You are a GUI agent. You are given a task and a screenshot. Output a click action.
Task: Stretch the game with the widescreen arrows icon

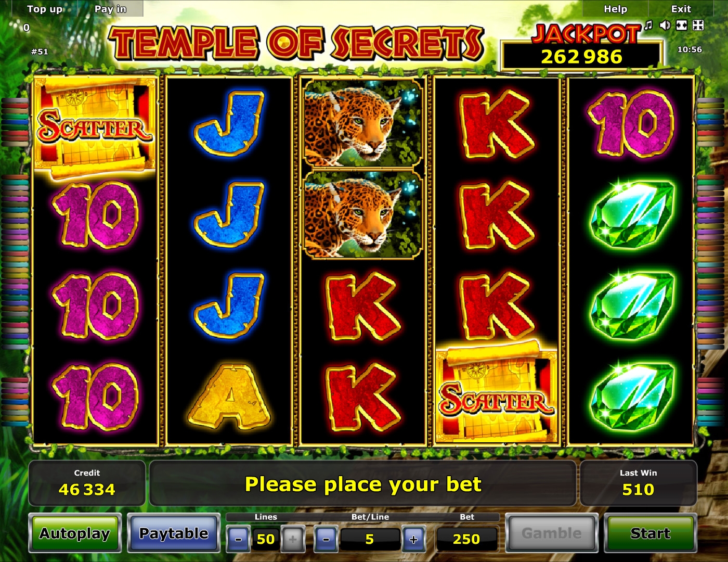682,25
